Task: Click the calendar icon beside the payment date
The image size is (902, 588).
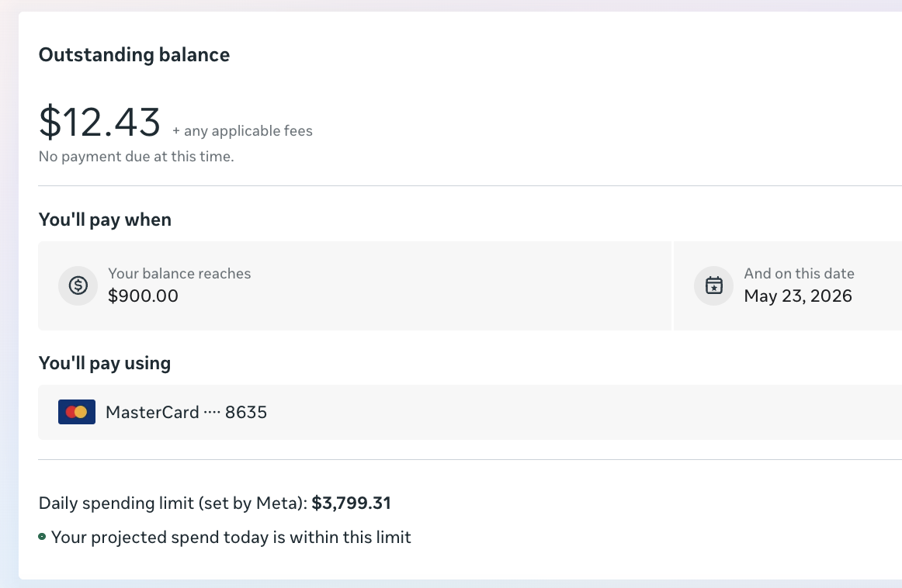Action: tap(713, 285)
